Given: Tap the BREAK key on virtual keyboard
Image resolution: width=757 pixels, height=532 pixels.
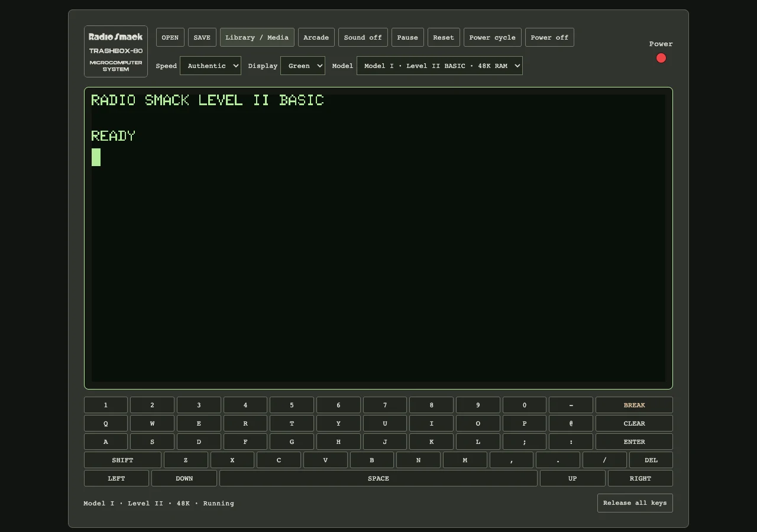Looking at the screenshot, I should (634, 405).
